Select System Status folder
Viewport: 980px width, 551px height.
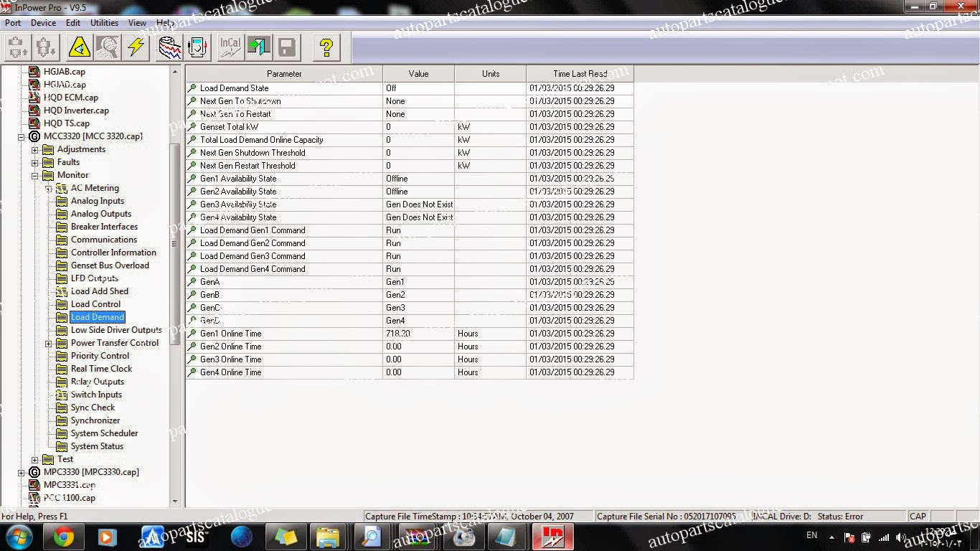tap(97, 446)
